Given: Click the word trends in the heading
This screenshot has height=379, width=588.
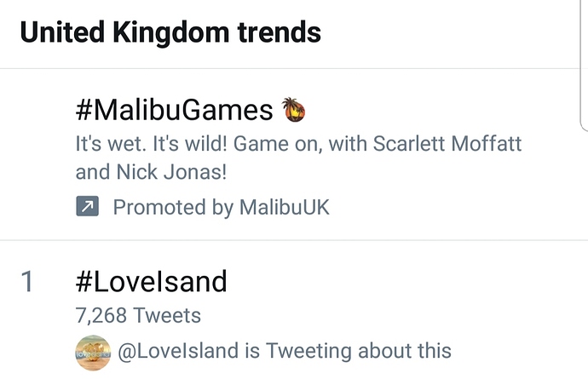Looking at the screenshot, I should [280, 32].
